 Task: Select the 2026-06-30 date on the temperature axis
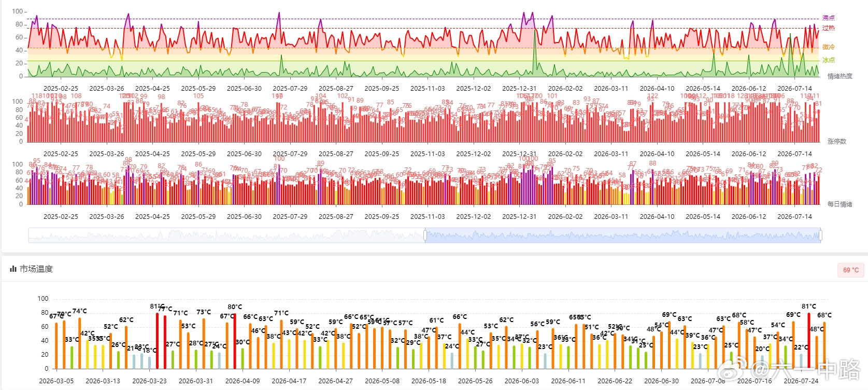(662, 381)
